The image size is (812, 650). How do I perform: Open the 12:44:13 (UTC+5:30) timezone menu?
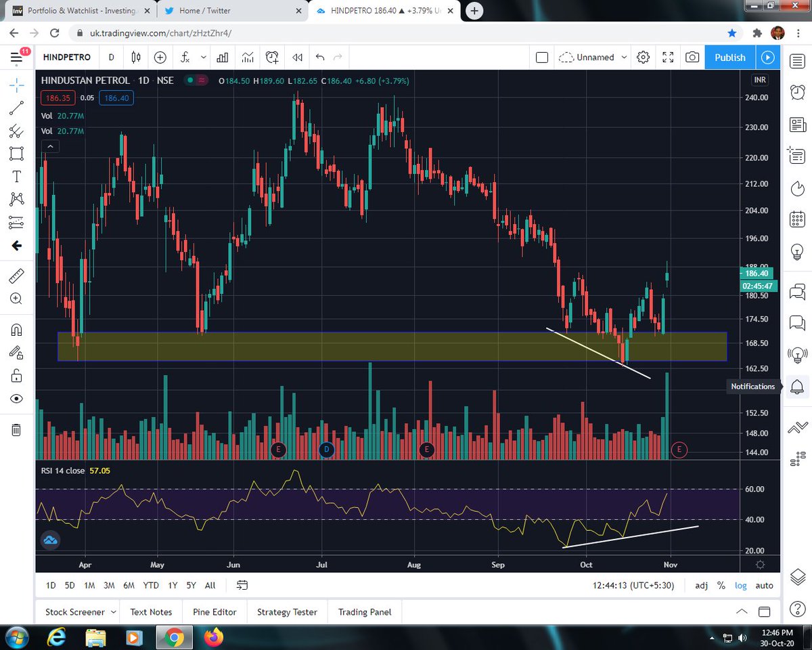pyautogui.click(x=633, y=585)
